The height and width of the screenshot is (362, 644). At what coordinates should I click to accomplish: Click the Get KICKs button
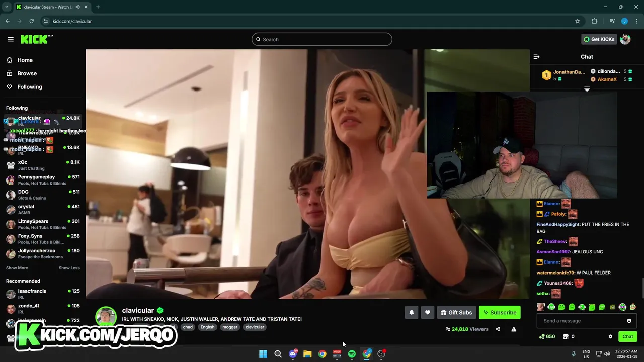click(x=599, y=39)
